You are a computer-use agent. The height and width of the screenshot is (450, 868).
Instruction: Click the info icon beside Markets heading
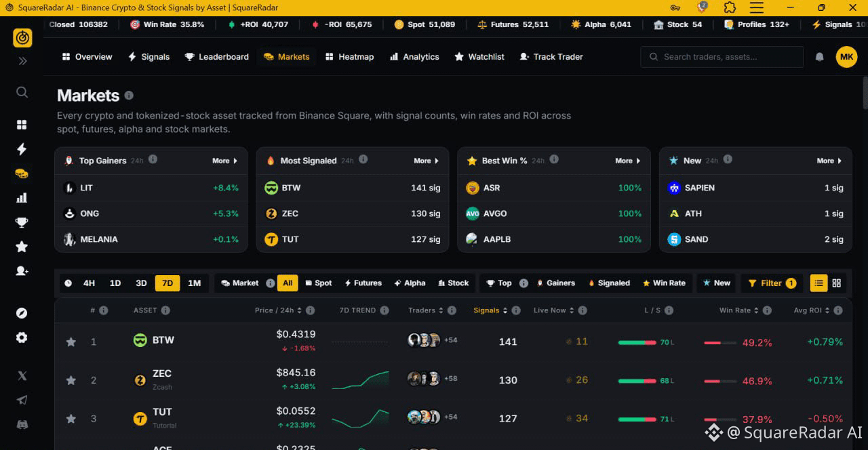click(x=129, y=96)
